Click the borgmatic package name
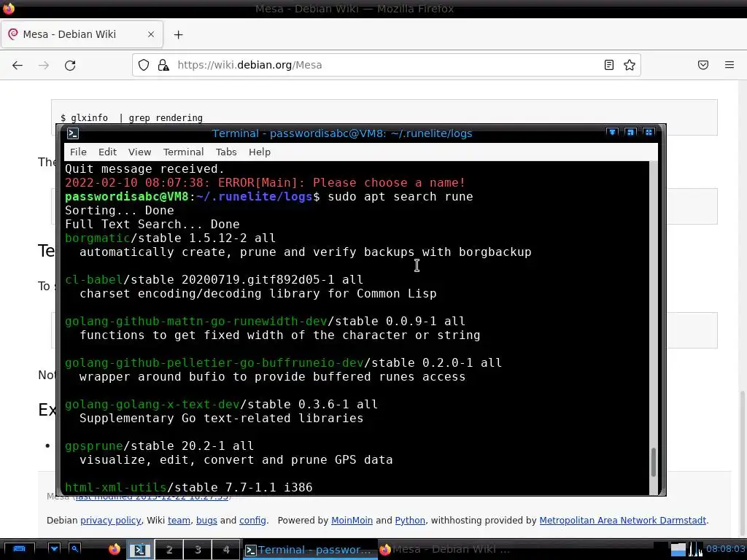This screenshot has width=747, height=560. (97, 238)
